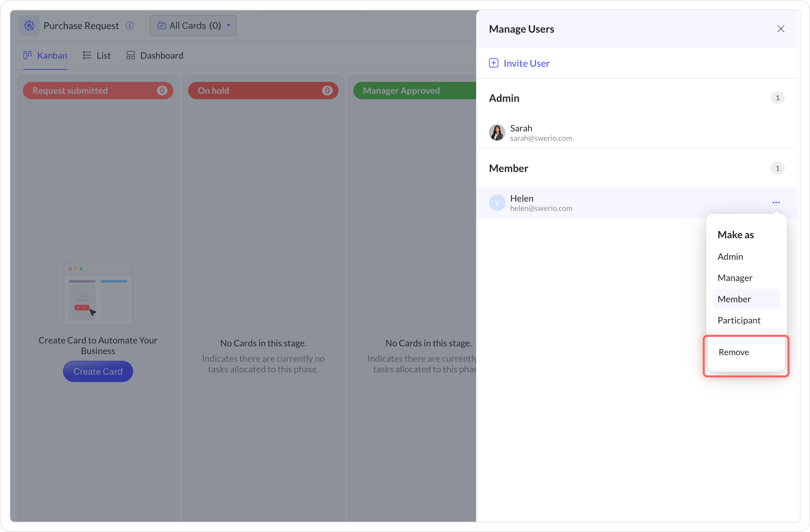Click the plus icon next to Invite User
This screenshot has width=810, height=532.
493,63
